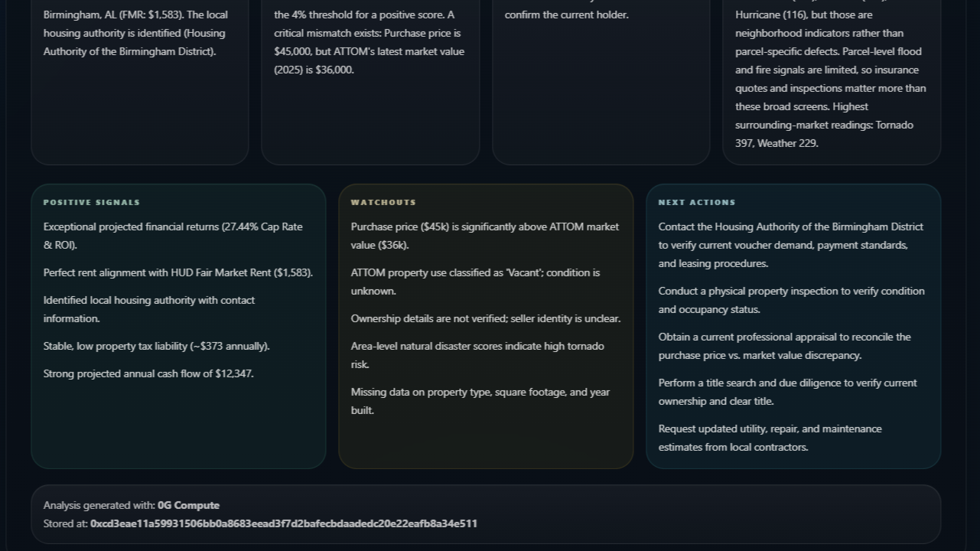Click the WATCHOUTS card heading
This screenshot has width=980, height=551.
[x=383, y=202]
